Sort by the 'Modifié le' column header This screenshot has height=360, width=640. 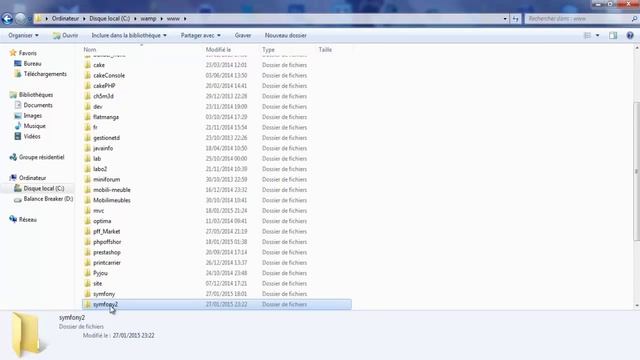pos(218,49)
